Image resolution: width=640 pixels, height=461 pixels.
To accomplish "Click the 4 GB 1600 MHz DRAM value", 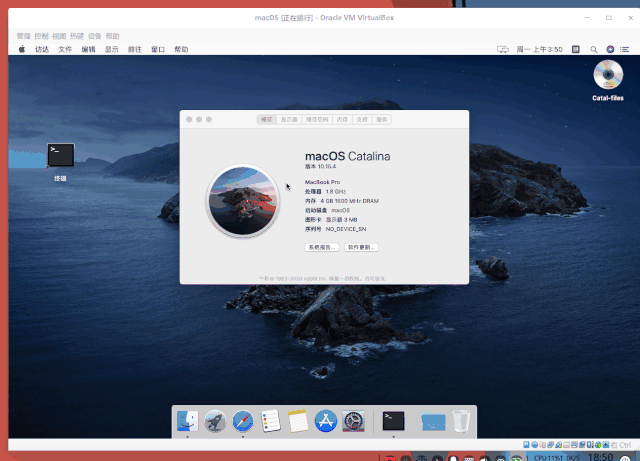I will click(349, 201).
